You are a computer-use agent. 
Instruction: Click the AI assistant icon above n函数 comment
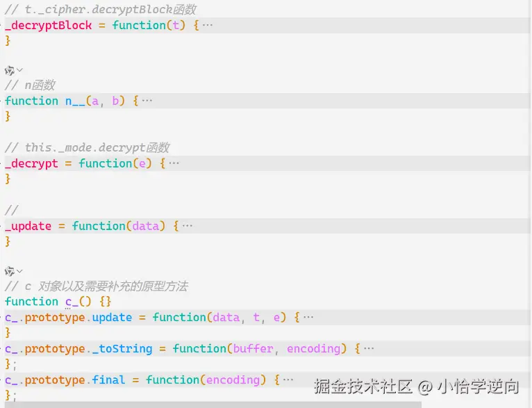9,71
